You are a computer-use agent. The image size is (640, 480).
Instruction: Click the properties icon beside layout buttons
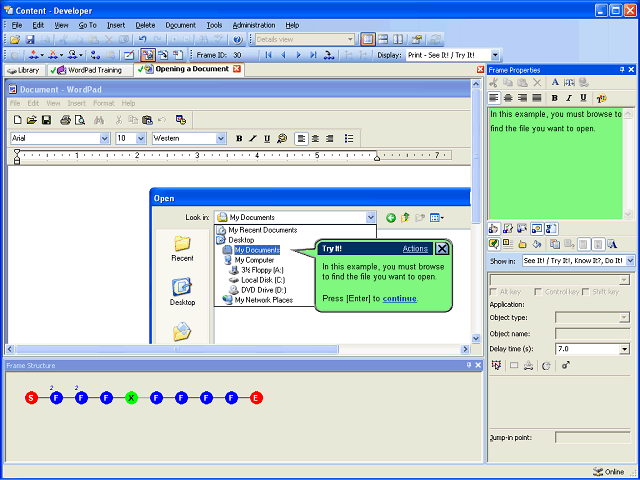coord(416,40)
